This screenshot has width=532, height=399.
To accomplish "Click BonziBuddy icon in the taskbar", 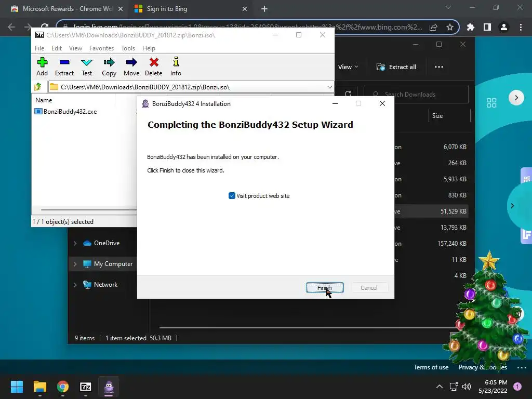I will coord(109,387).
